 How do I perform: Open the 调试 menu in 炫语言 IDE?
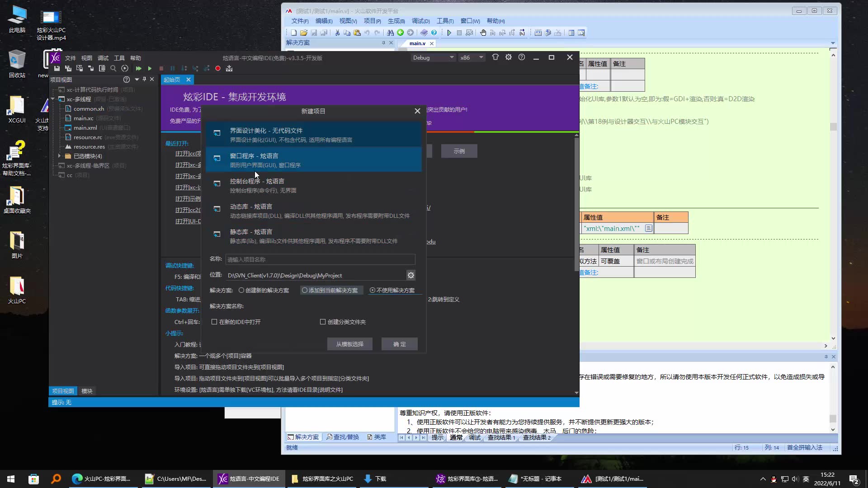pos(103,58)
